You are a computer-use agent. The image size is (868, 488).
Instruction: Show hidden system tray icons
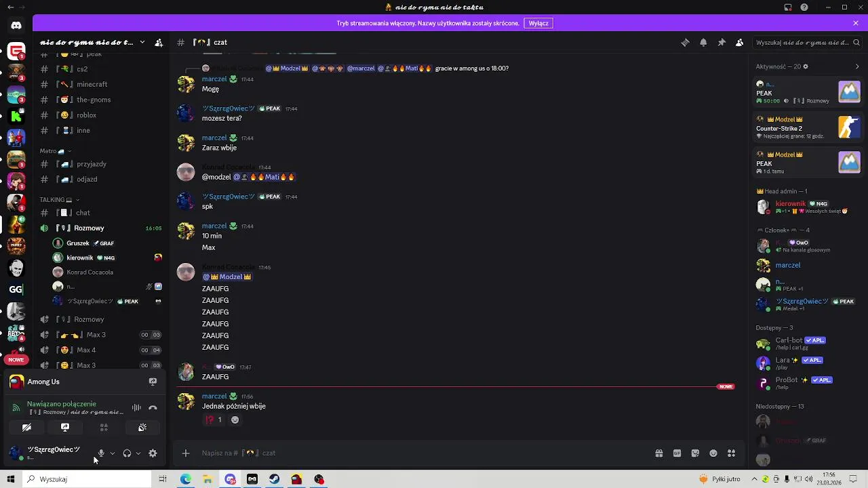[755, 479]
